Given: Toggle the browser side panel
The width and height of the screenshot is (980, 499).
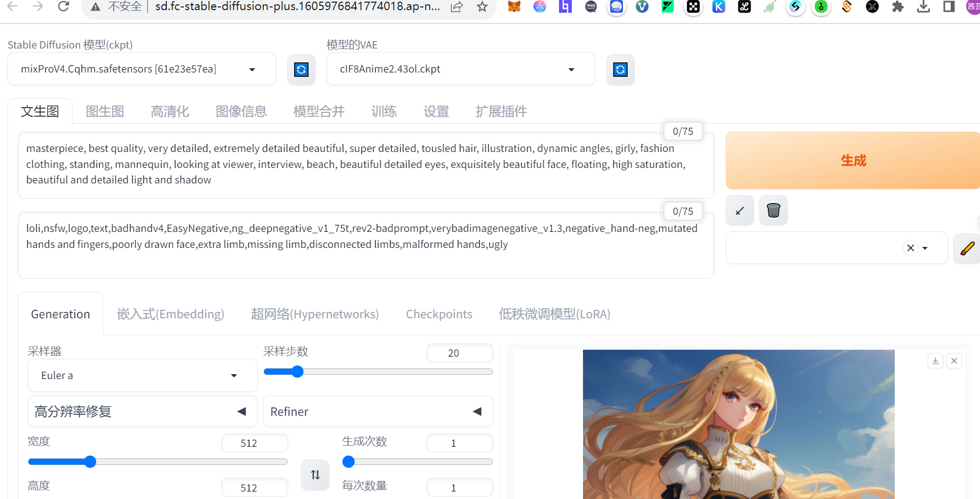Looking at the screenshot, I should click(x=949, y=7).
